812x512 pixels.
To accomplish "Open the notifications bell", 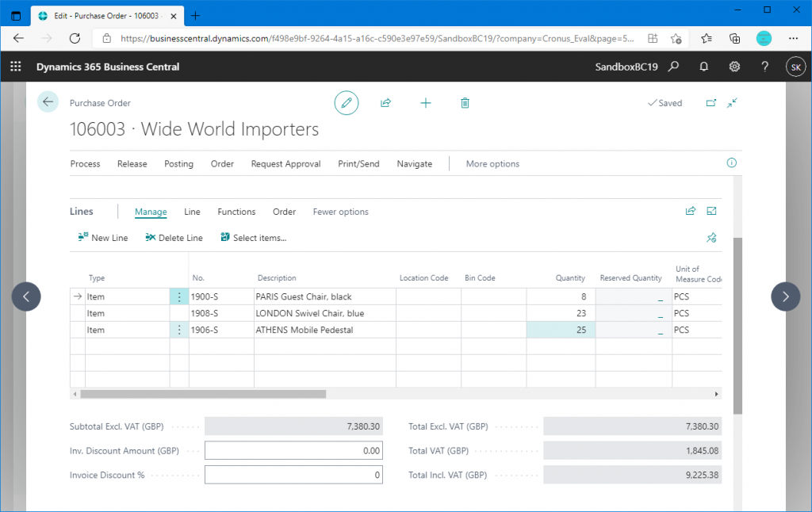I will tap(704, 67).
